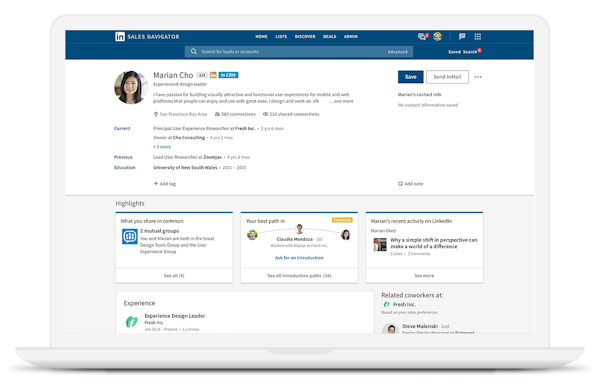
Task: Open the Lists menu
Action: (x=281, y=37)
